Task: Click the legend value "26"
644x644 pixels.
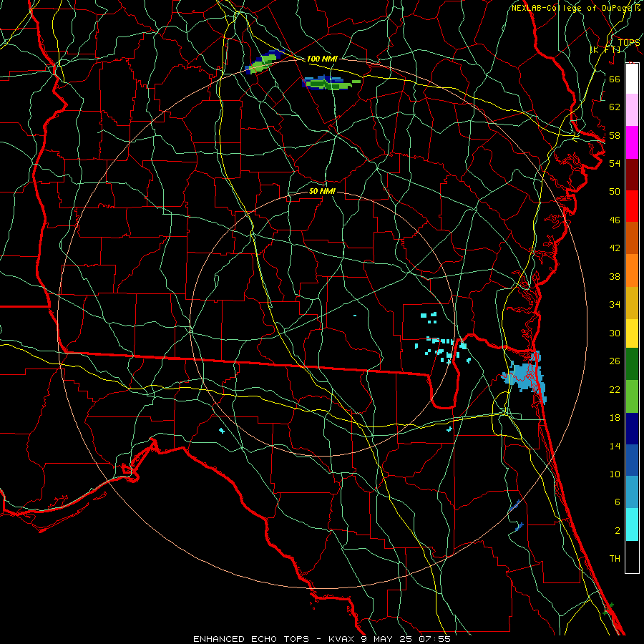Action: [x=615, y=361]
